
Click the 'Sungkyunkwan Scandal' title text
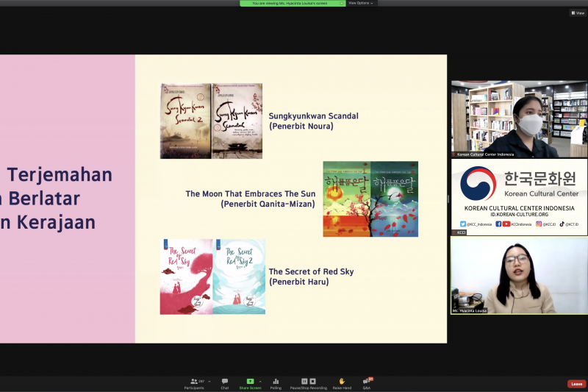[314, 116]
